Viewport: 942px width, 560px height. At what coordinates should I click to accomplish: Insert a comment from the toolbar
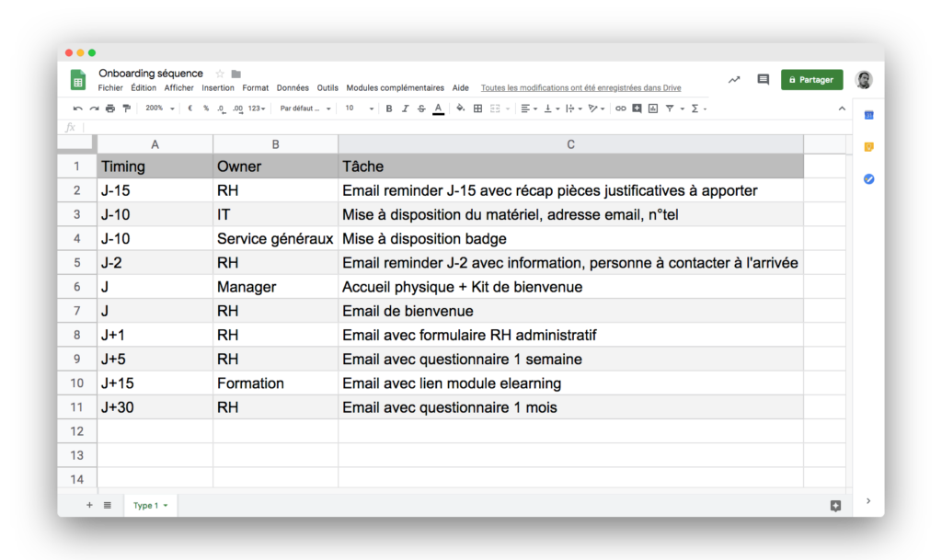[x=637, y=109]
